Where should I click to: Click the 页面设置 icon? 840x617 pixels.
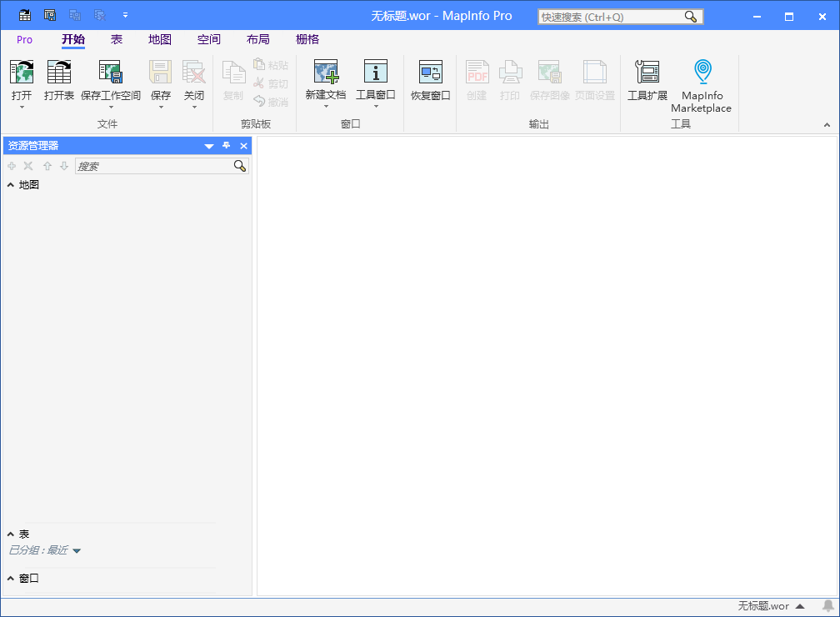(595, 72)
